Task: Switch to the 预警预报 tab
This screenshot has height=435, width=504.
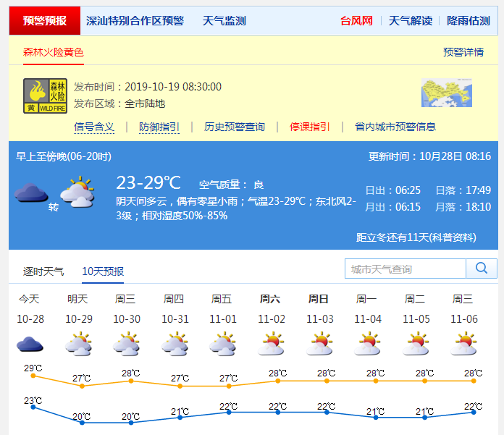Action: 44,21
